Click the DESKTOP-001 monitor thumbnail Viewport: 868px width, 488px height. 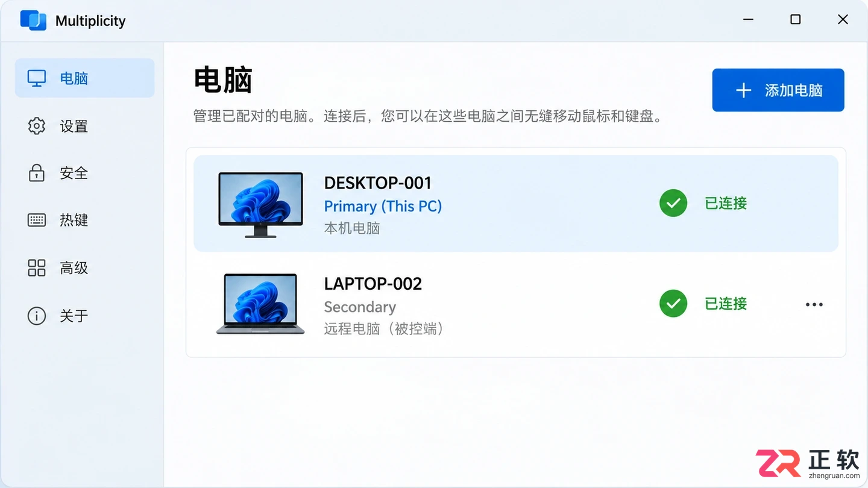(x=260, y=204)
